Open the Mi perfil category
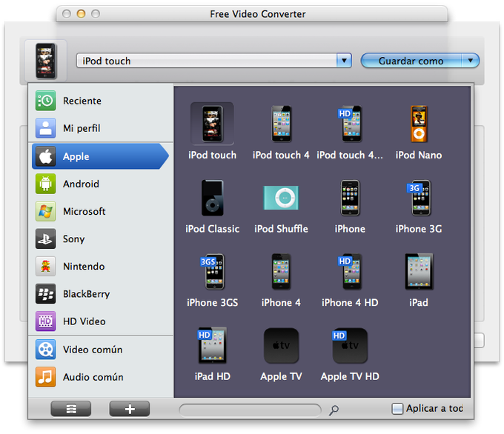This screenshot has height=434, width=504. click(x=101, y=128)
